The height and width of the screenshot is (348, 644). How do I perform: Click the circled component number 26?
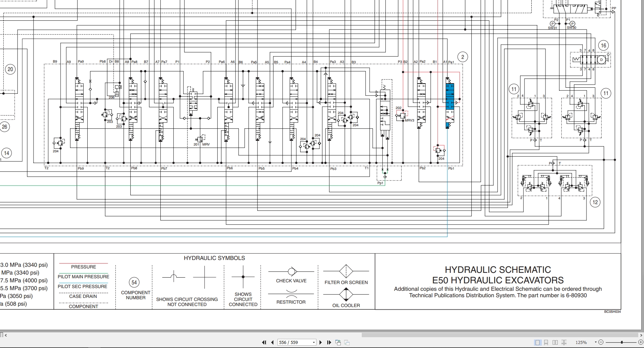pyautogui.click(x=4, y=127)
